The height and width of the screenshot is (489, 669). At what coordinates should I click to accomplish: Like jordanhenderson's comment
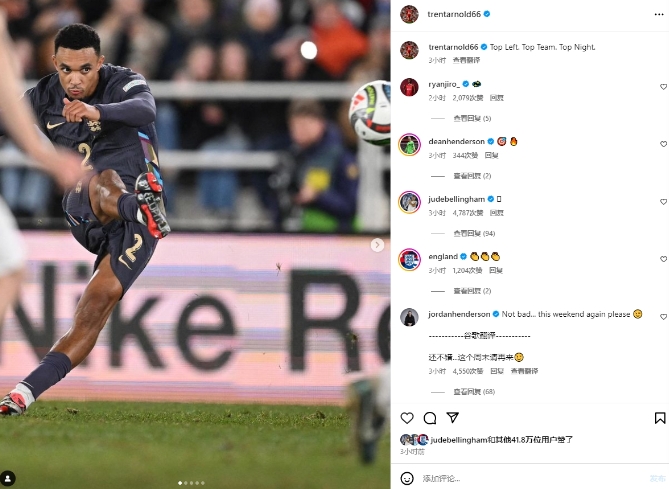[x=663, y=317]
